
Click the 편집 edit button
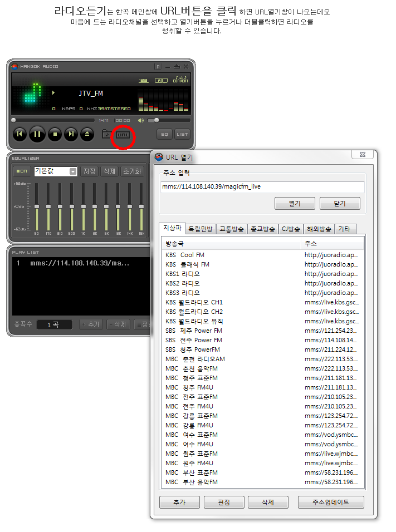(x=224, y=502)
